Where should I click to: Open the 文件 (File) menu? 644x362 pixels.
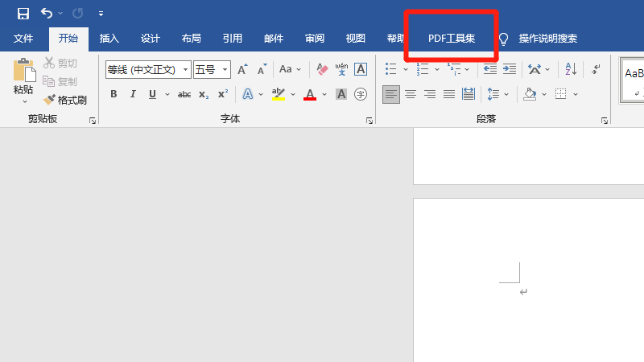(23, 39)
